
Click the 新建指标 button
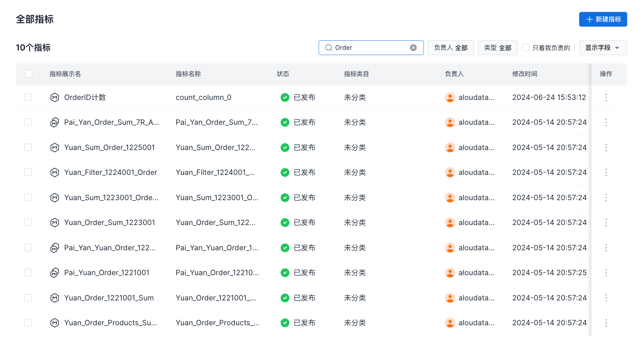click(603, 19)
